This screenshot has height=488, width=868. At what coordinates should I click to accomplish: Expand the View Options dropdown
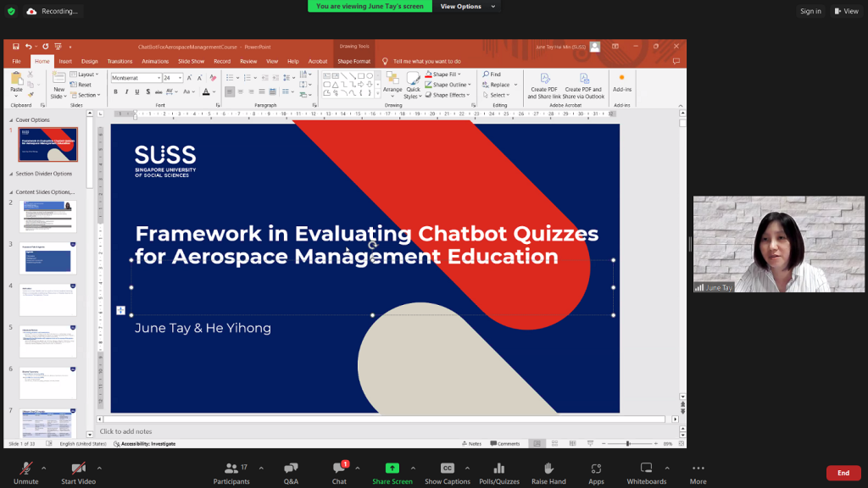[465, 6]
